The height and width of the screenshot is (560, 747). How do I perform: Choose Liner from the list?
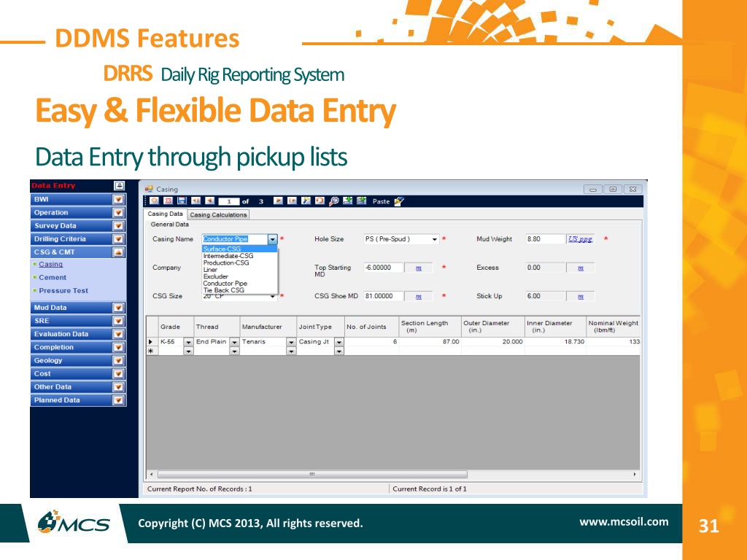click(239, 270)
